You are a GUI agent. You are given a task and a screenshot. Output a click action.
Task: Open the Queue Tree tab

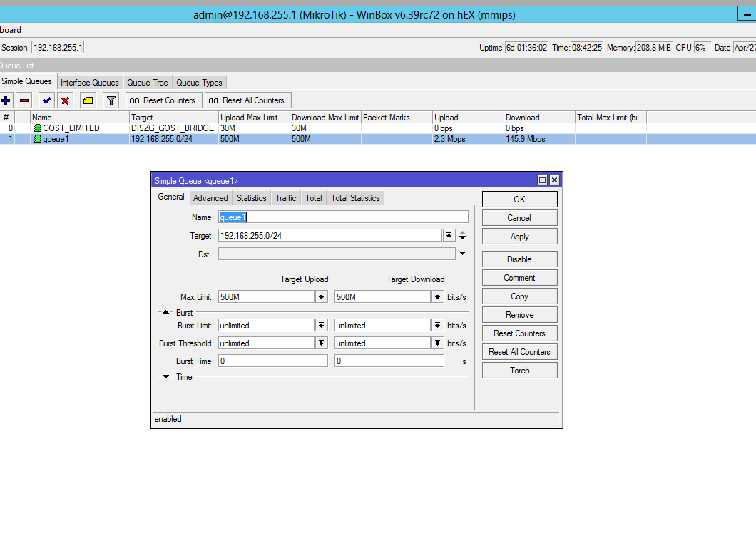[x=148, y=83]
